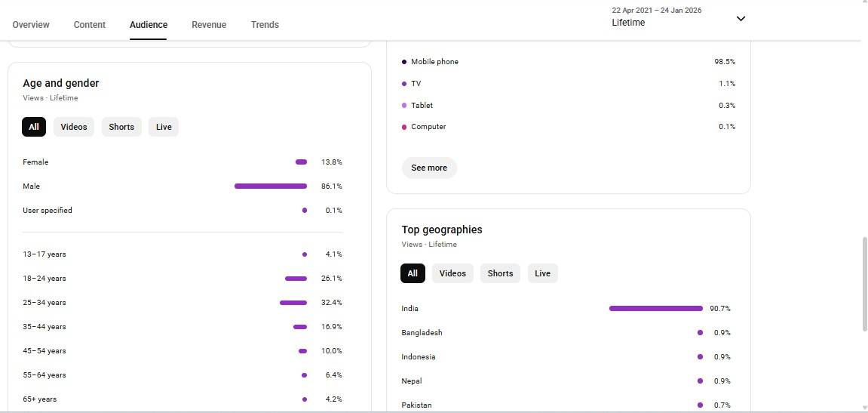Viewport: 868px width, 413px height.
Task: Click the page vertical scrollbar thumb
Action: (x=864, y=283)
